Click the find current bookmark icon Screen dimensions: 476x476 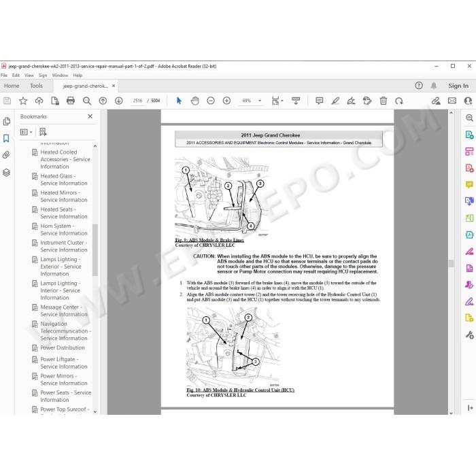43,132
